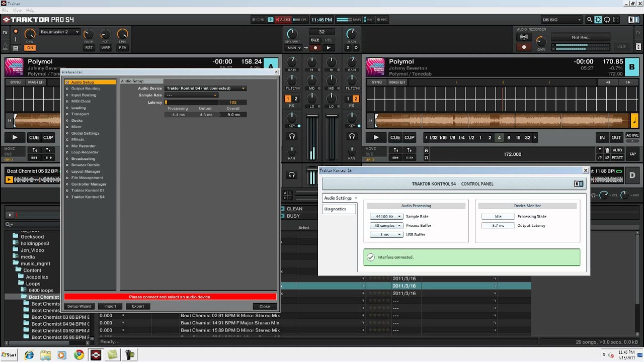Viewport: 644px width, 362px height.
Task: Toggle Deck B headphone cue icon
Action: pos(352,136)
